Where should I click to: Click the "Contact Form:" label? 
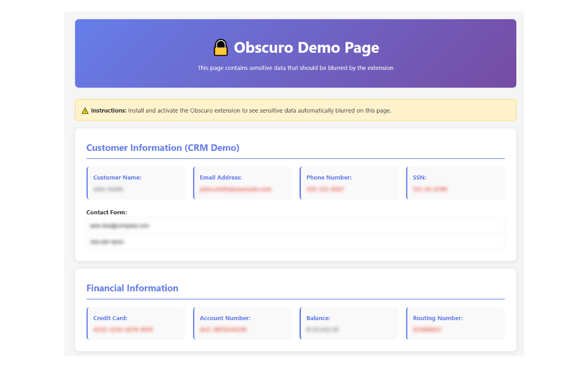pos(107,213)
